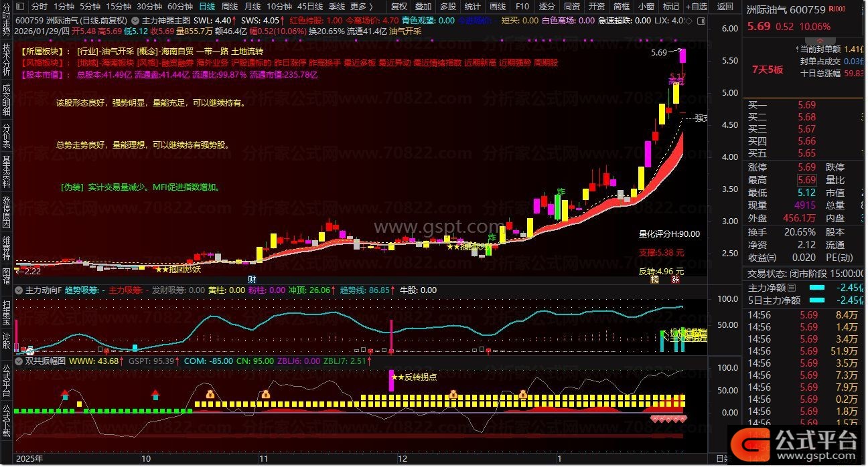Toggle 复权 price adjustment
This screenshot has width=868, height=467.
pos(399,6)
